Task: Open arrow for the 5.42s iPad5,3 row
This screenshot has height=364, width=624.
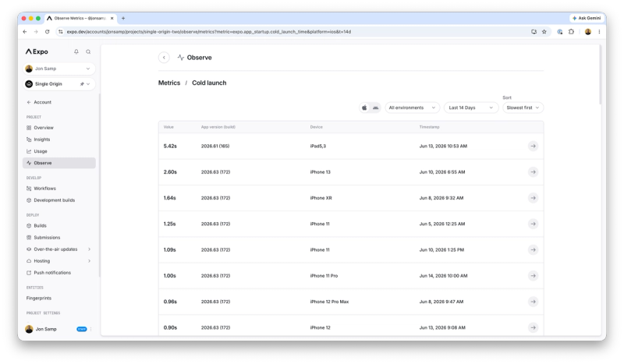Action: pos(533,146)
